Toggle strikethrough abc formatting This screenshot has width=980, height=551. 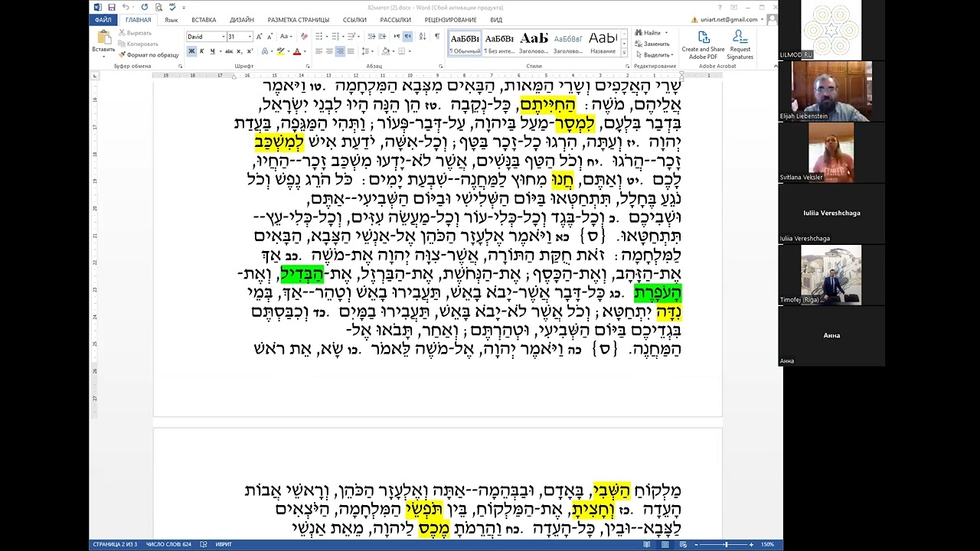(229, 51)
